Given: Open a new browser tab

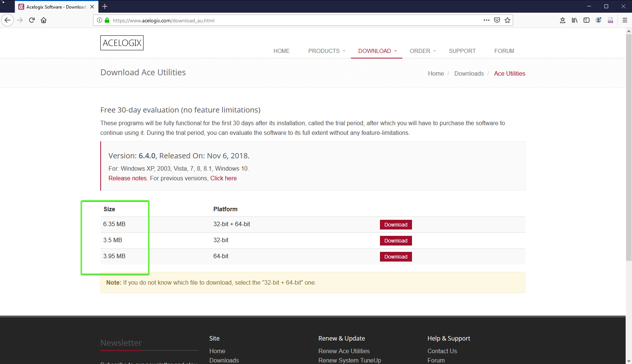Looking at the screenshot, I should point(105,6).
